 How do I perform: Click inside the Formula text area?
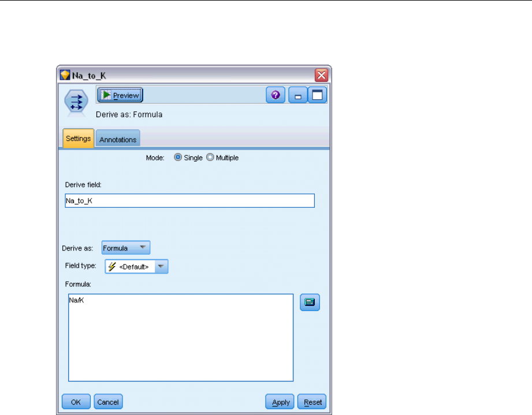181,338
